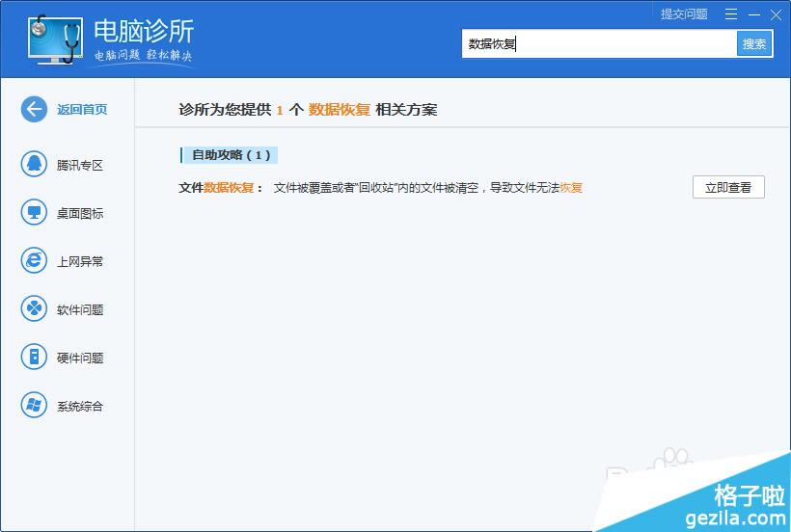Select the 自助攻略 (1) section tab
The image size is (791, 532).
pyautogui.click(x=231, y=155)
